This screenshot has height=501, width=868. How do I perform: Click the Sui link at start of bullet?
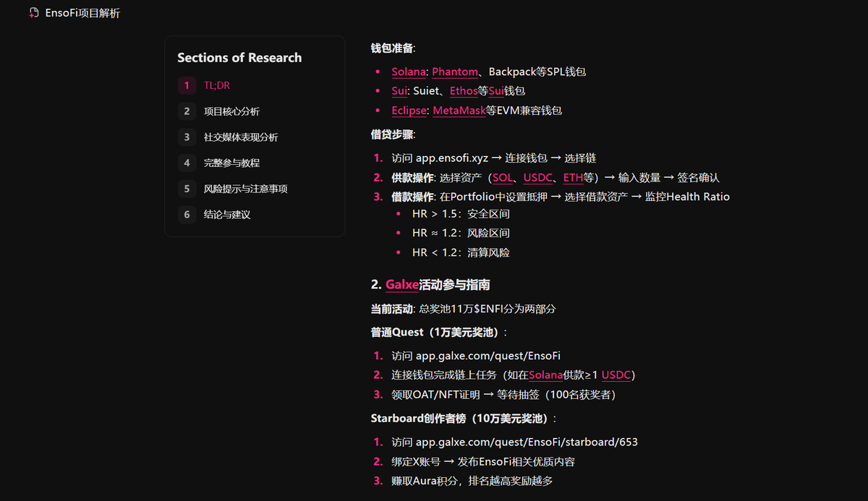399,91
